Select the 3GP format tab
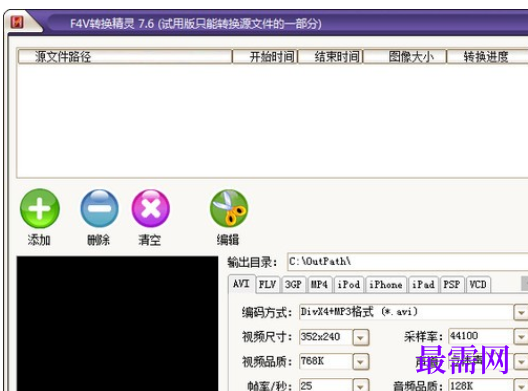The width and height of the screenshot is (528, 391). [293, 285]
